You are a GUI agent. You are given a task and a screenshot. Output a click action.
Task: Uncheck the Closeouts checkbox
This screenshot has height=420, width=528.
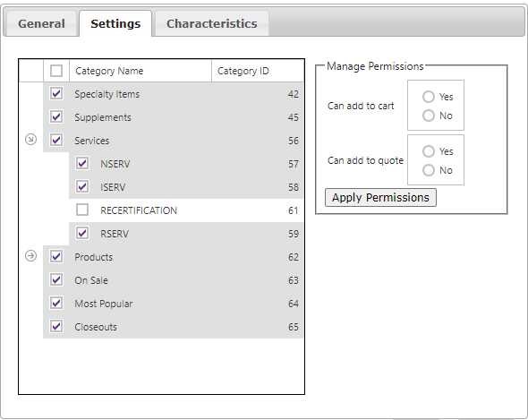click(56, 326)
